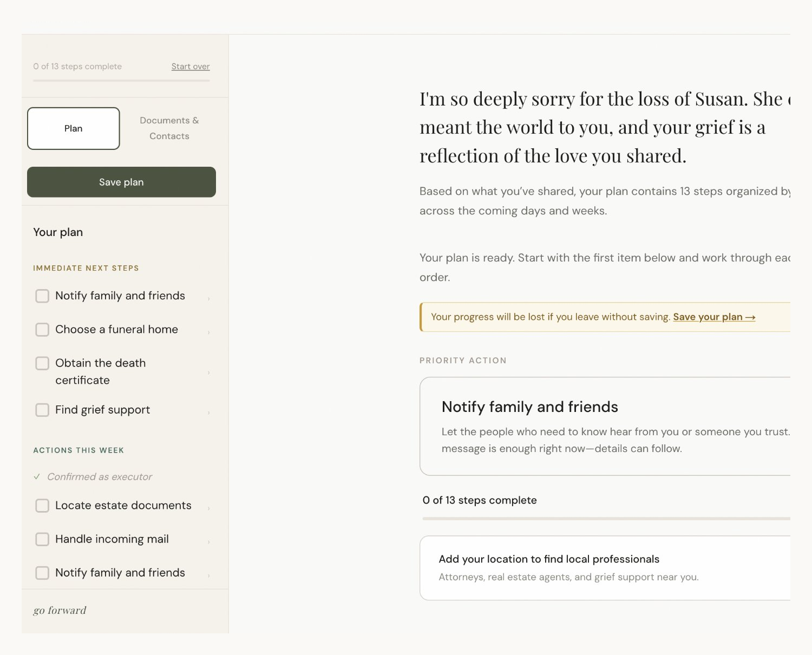Expand the Locate estate documents step chevron

click(209, 508)
